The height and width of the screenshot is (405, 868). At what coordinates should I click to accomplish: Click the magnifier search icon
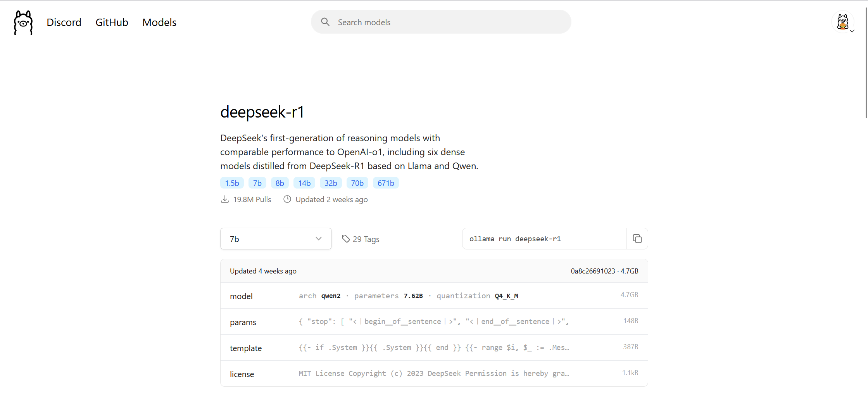325,22
